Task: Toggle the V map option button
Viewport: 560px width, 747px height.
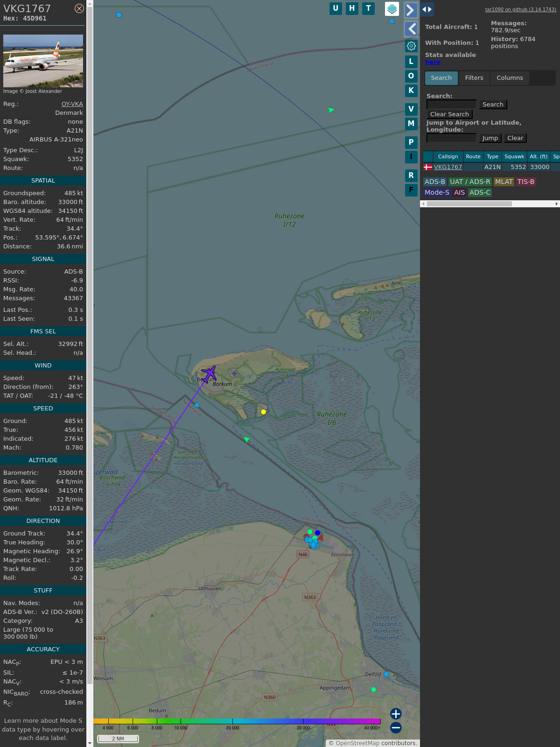Action: tap(411, 109)
